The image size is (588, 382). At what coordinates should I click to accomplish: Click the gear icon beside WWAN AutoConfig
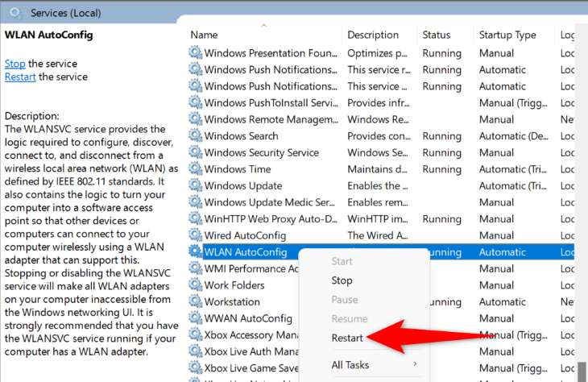(196, 318)
